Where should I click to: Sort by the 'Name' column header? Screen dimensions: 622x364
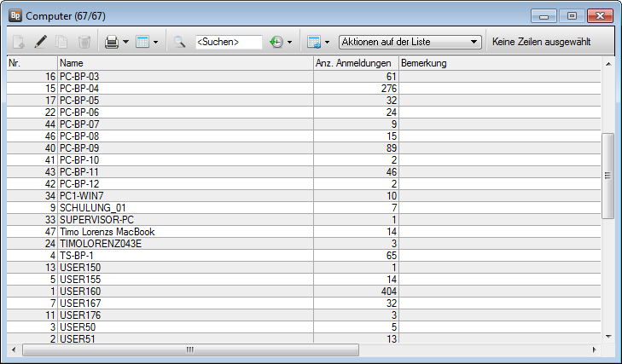click(x=185, y=63)
